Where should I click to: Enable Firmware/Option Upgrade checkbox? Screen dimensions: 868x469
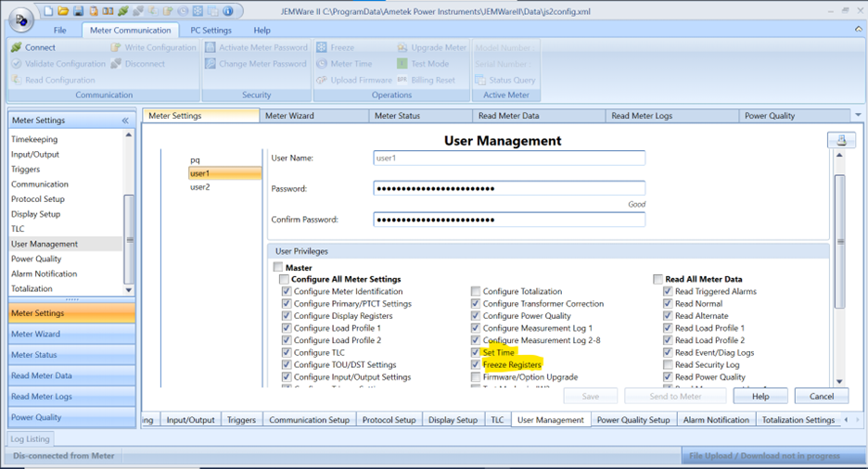tap(476, 376)
